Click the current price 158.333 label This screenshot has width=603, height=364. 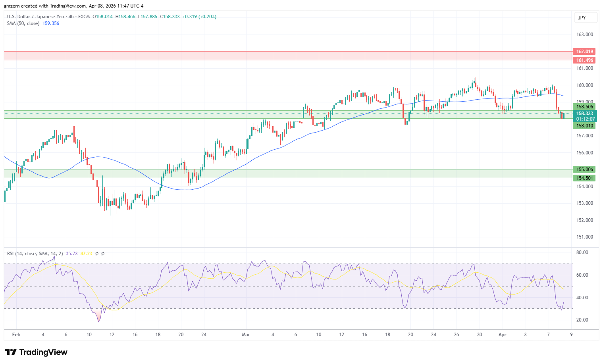point(585,114)
